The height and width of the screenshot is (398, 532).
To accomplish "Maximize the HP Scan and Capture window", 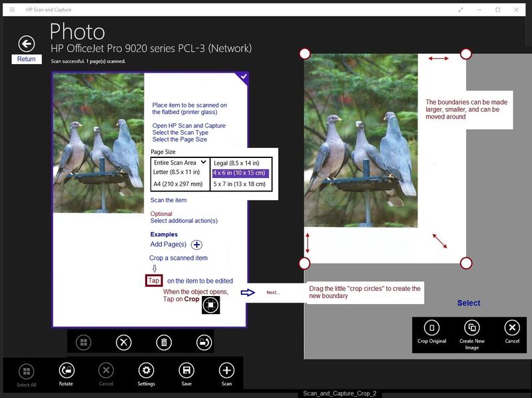I will 498,10.
